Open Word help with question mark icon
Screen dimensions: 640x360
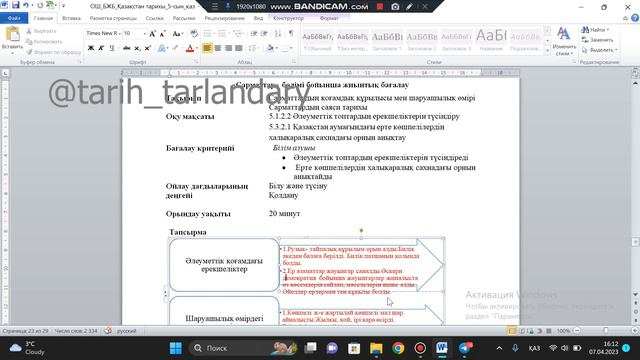(635, 18)
